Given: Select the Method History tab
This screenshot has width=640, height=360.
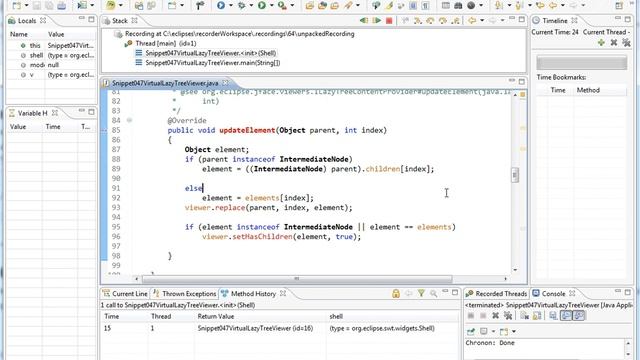Looking at the screenshot, I should click(x=253, y=293).
